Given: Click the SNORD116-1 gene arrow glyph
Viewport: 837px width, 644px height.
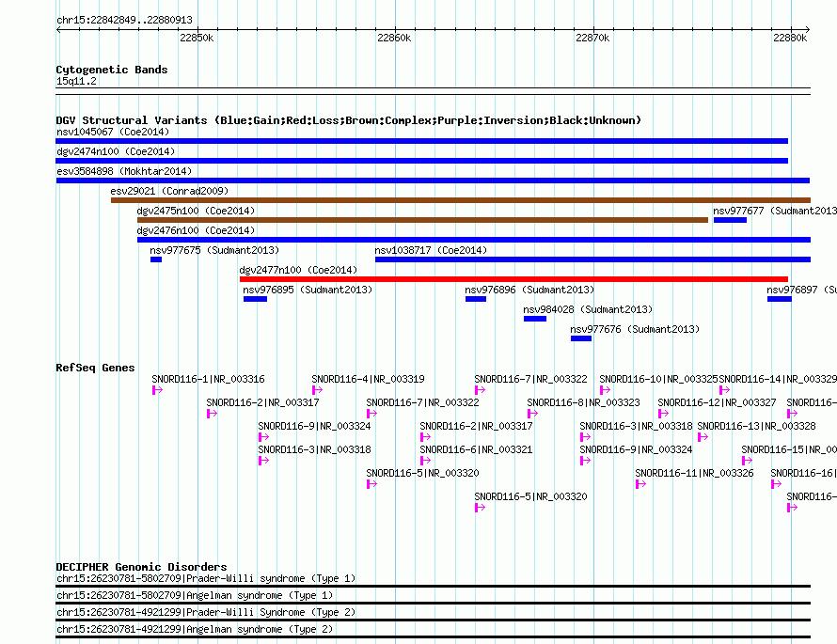Looking at the screenshot, I should tap(157, 390).
